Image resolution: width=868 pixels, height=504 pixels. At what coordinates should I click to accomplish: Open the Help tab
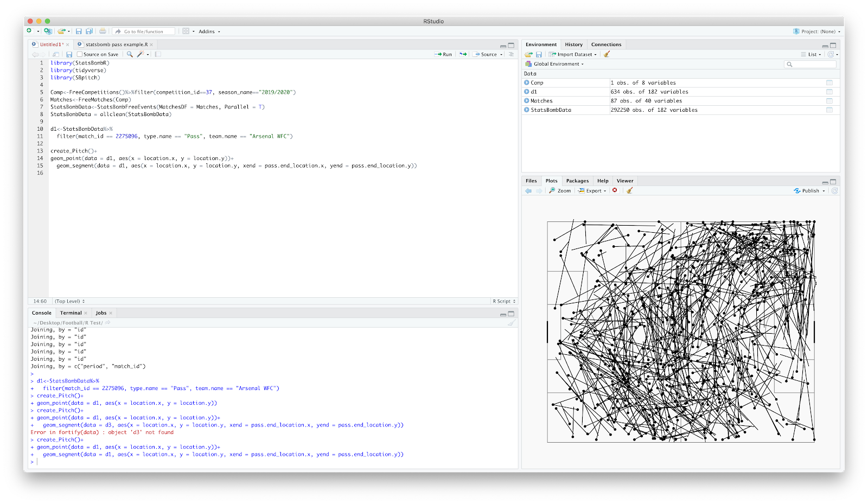click(x=603, y=181)
